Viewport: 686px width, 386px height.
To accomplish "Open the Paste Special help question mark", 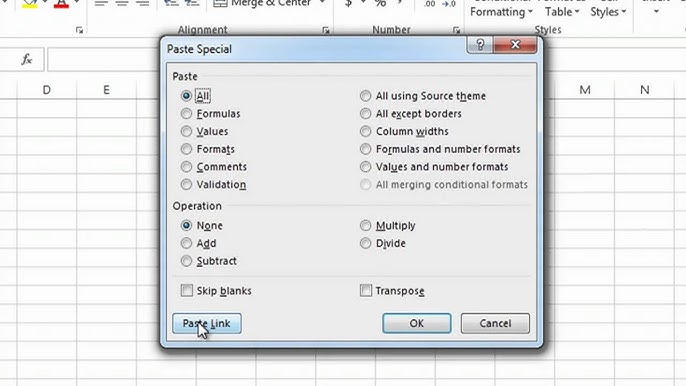I will [480, 45].
